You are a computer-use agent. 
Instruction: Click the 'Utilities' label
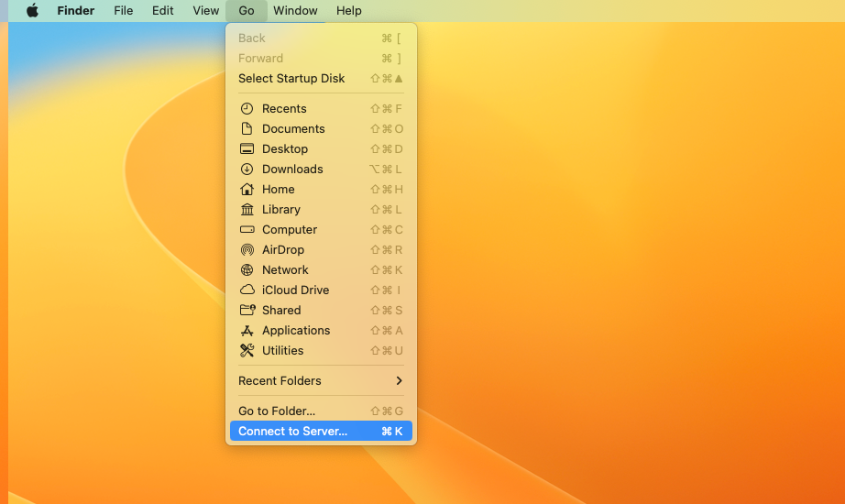282,350
